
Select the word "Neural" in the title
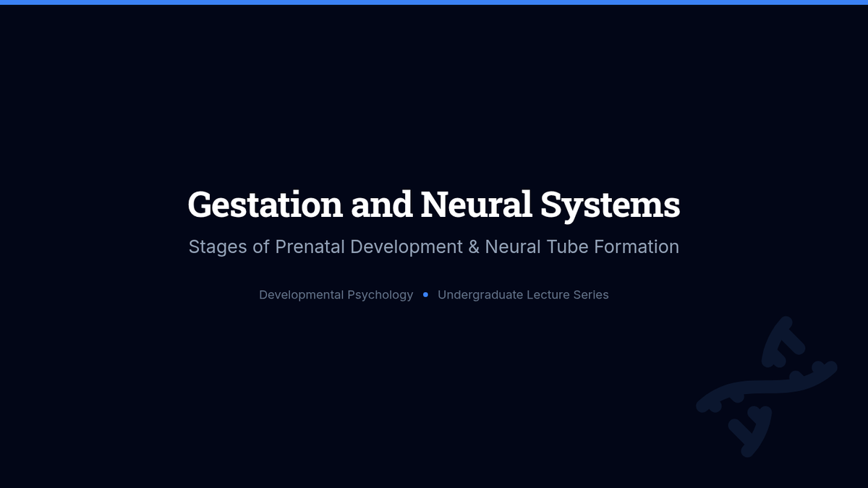(476, 205)
